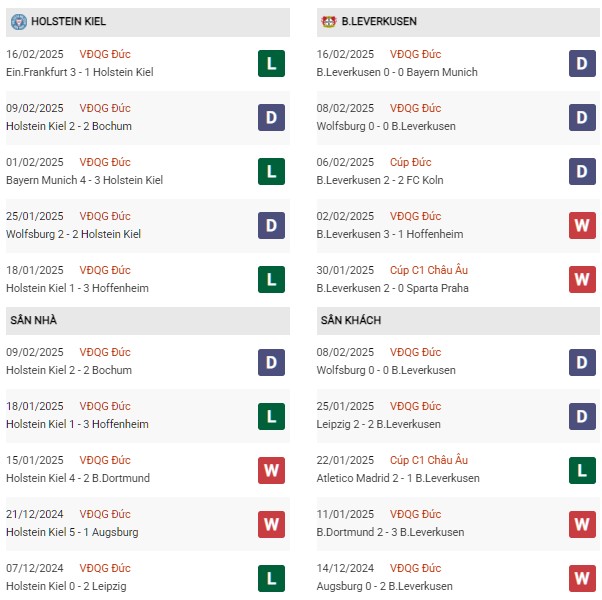
Task: Open the Leipzig 2-2 B.Leverkusen match
Action: pyautogui.click(x=378, y=424)
